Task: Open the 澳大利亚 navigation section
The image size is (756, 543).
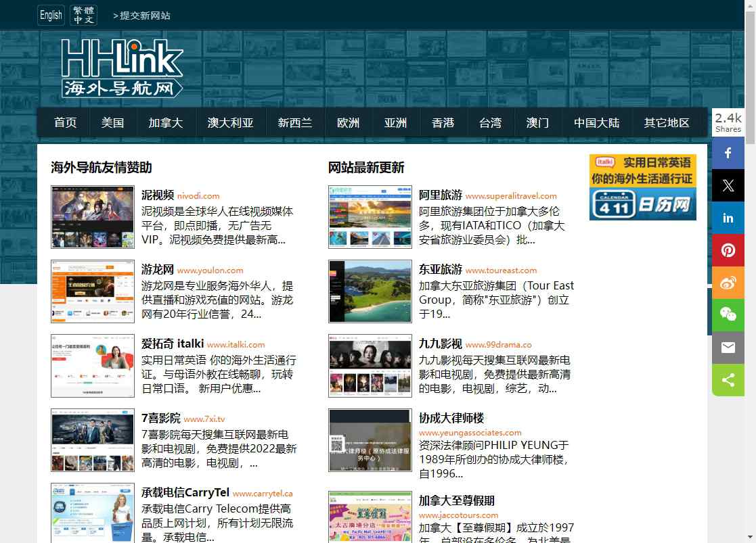Action: point(230,123)
